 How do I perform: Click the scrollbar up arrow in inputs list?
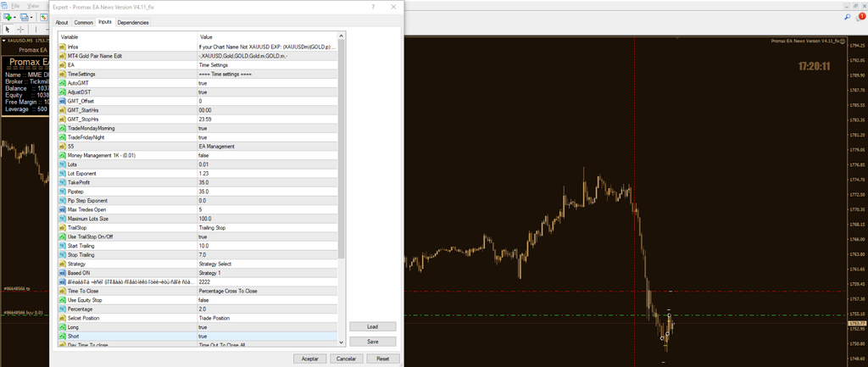pos(341,36)
